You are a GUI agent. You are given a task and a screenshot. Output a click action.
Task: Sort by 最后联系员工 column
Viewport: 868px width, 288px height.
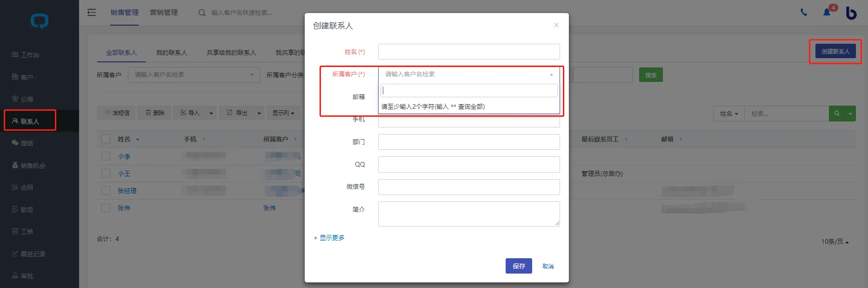point(604,139)
